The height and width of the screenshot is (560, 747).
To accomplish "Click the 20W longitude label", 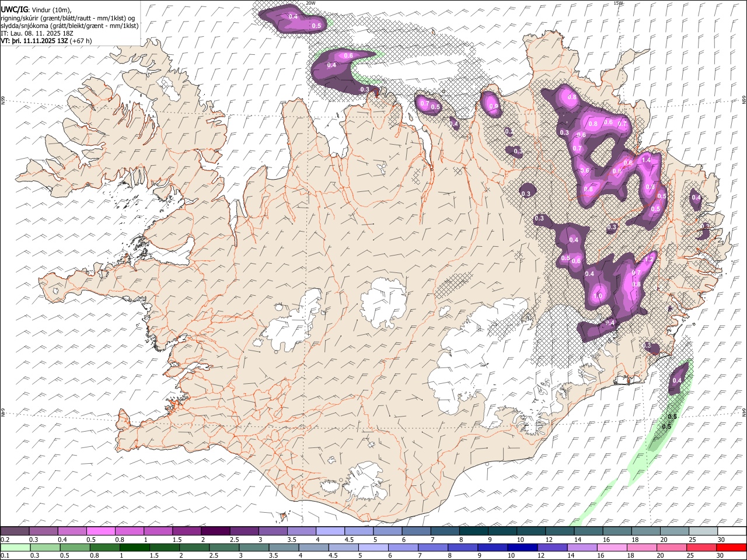I will click(311, 3).
